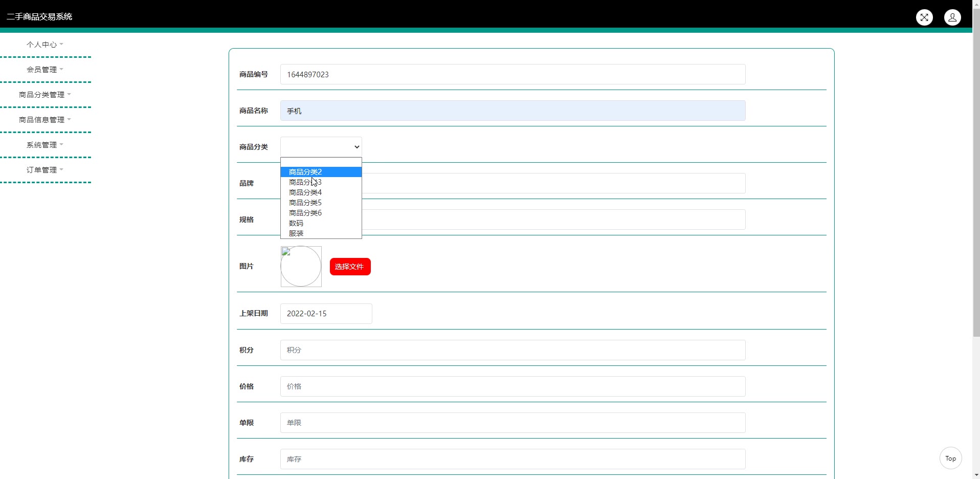Screen dimensions: 980x479
Task: Click the 图片 field label
Action: click(247, 266)
